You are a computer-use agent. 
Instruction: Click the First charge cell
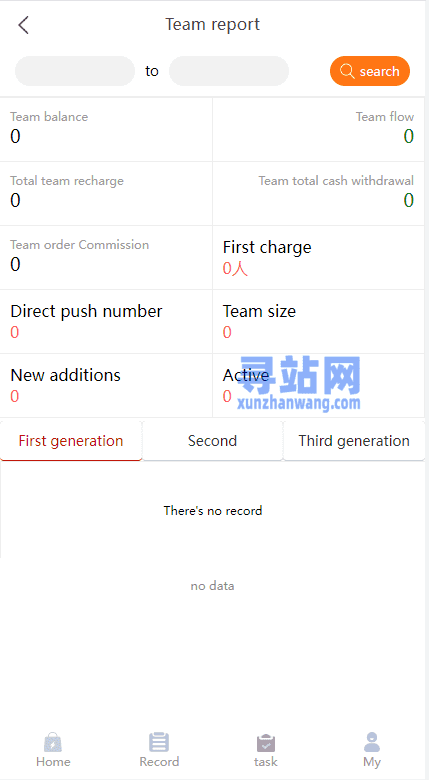(319, 258)
